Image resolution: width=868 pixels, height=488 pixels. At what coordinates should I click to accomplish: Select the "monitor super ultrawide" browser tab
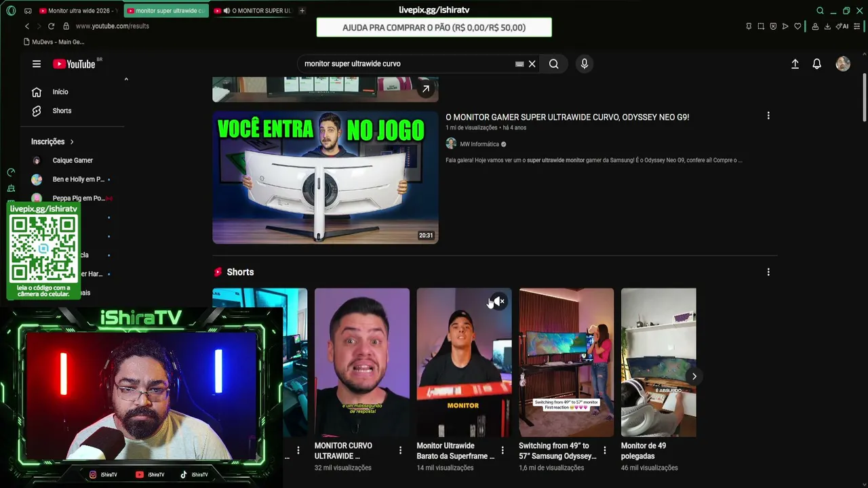click(x=166, y=11)
